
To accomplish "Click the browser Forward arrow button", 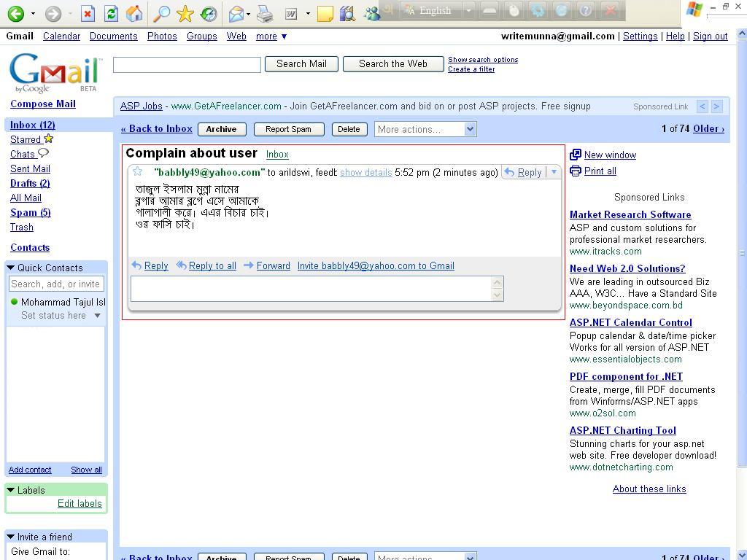I will pyautogui.click(x=53, y=13).
